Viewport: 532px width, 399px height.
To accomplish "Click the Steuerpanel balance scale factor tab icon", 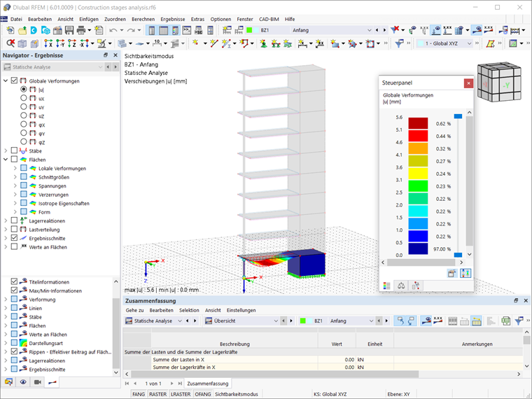I will tap(401, 286).
